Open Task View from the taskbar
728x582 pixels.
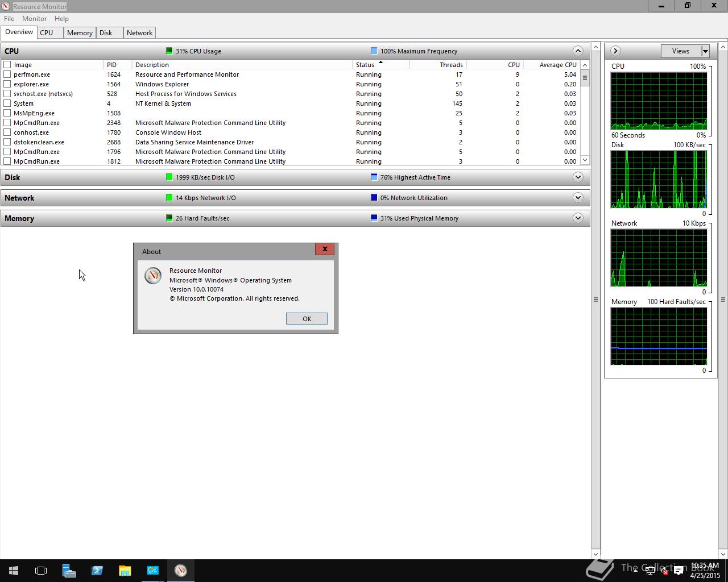coord(41,571)
